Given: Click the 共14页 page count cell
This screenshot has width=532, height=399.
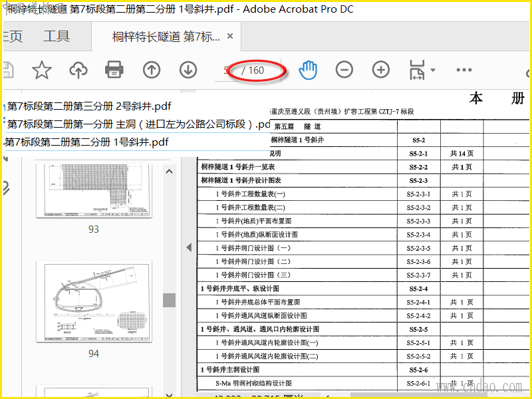Looking at the screenshot, I should pyautogui.click(x=462, y=154).
